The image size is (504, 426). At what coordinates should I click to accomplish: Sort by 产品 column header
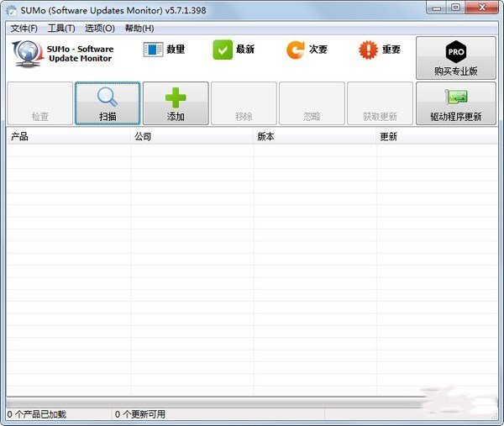[x=69, y=137]
